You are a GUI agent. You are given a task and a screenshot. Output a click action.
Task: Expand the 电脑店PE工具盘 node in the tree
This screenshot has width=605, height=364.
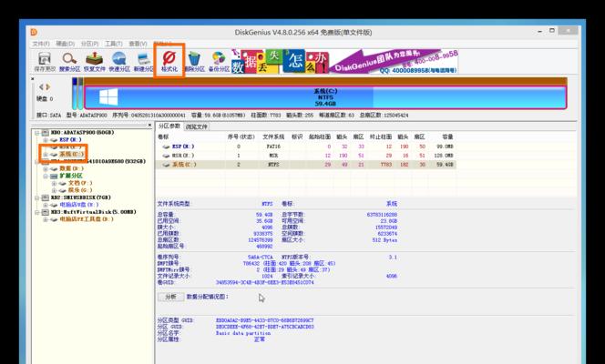tap(46, 220)
